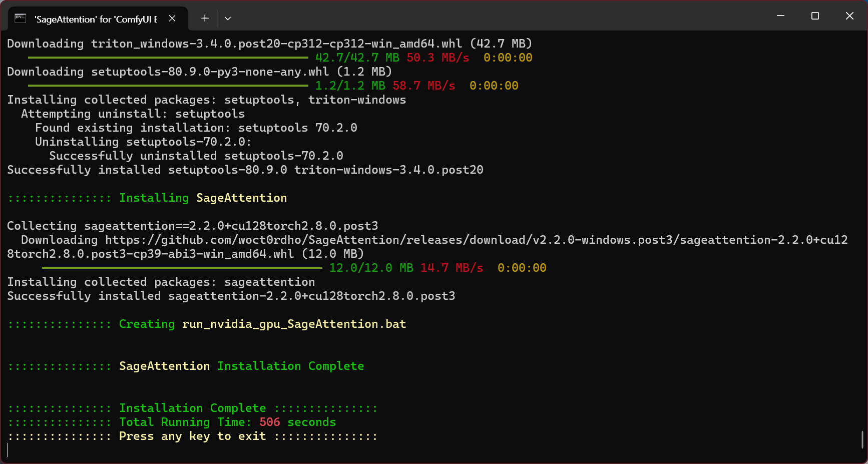The image size is (868, 464).
Task: Click the setuptools download progress bar
Action: (x=168, y=86)
